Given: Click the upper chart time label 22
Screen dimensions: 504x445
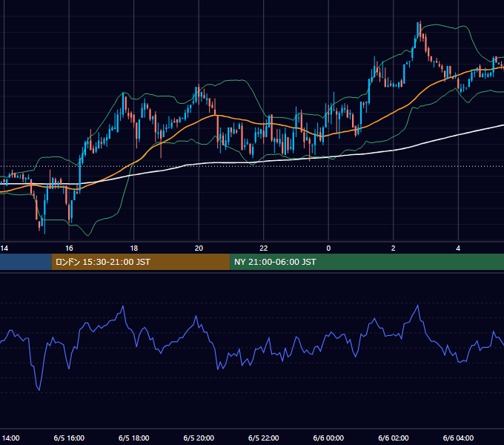Looking at the screenshot, I should click(264, 248).
